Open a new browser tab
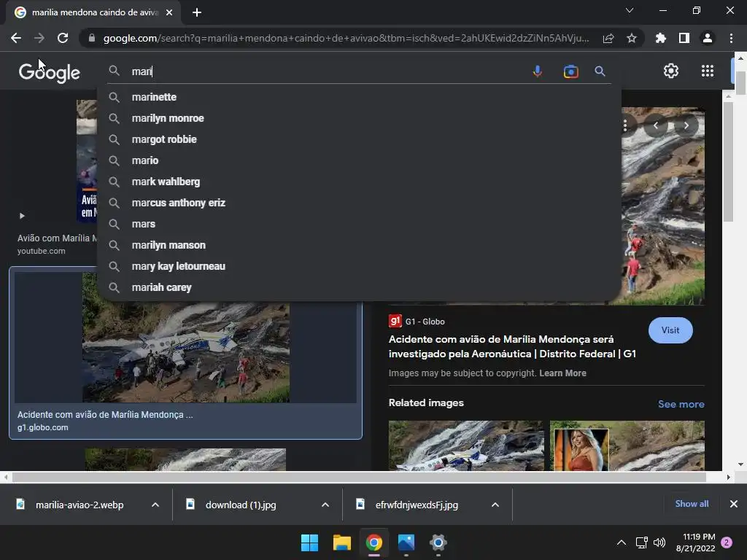This screenshot has height=560, width=747. click(197, 12)
